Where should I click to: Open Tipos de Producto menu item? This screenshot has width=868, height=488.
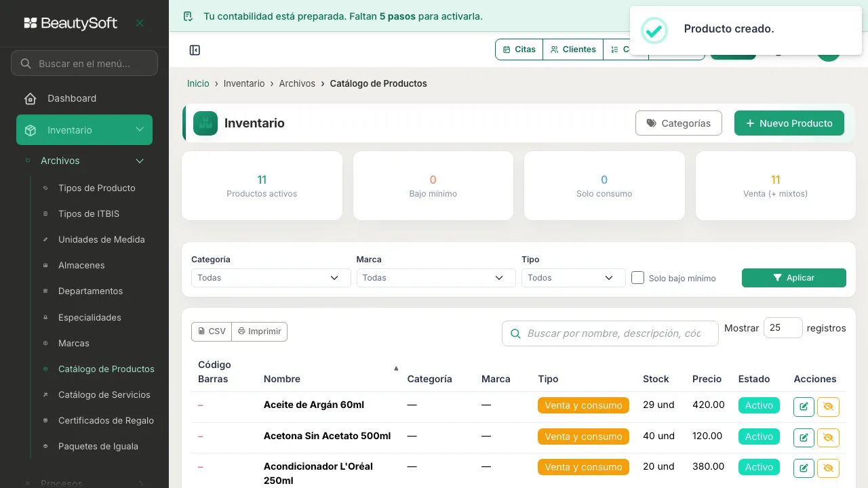click(x=97, y=188)
